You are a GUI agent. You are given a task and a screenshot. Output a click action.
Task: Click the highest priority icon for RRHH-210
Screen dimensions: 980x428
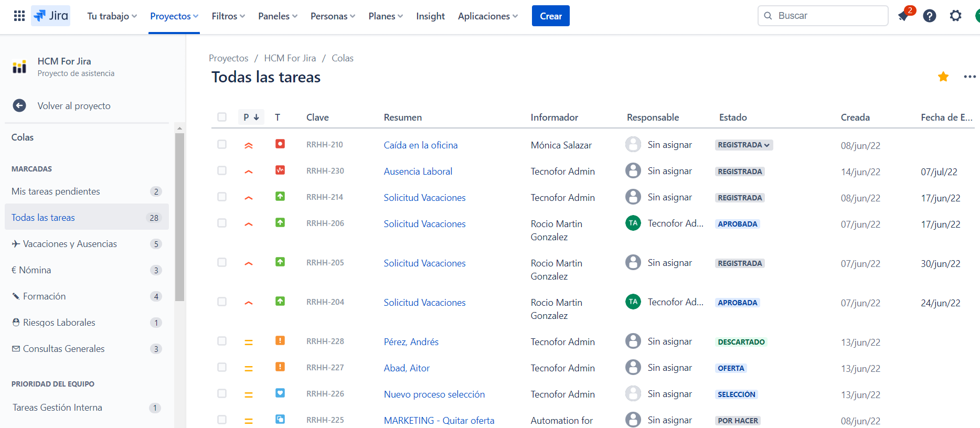click(249, 145)
